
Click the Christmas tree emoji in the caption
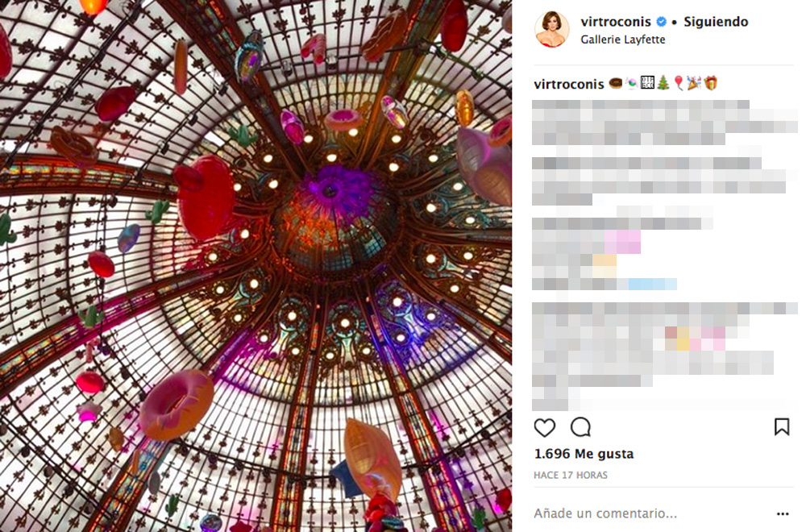coord(663,83)
